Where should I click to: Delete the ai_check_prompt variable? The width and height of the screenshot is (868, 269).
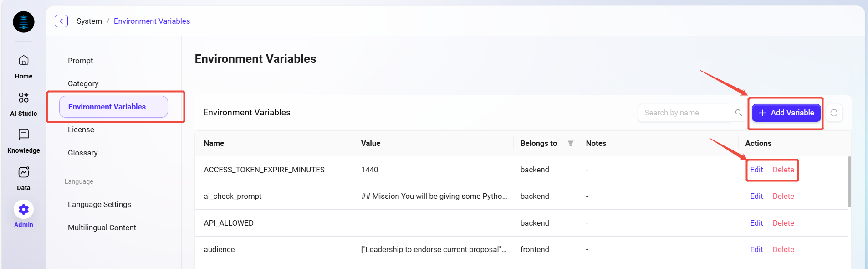[x=783, y=196]
